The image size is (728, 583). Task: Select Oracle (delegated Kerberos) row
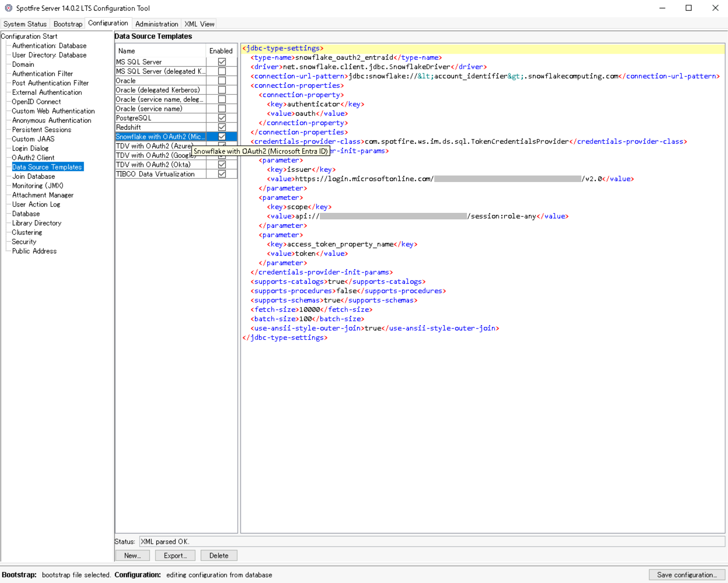coord(160,90)
